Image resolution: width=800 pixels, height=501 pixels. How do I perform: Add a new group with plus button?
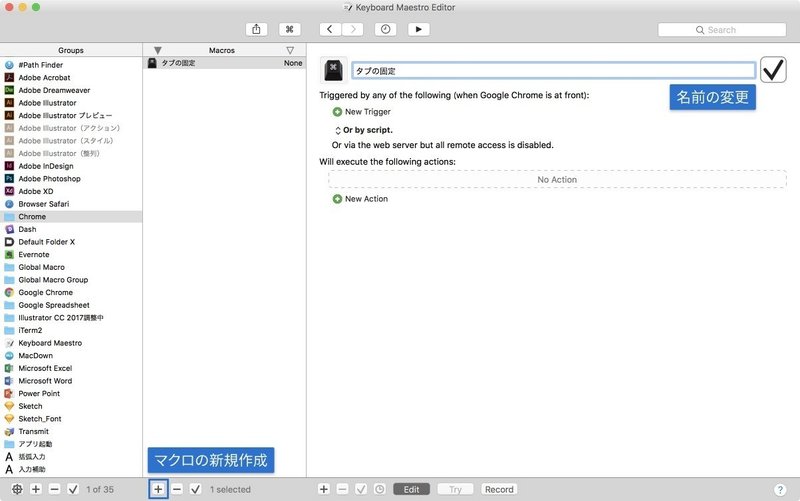(36, 489)
